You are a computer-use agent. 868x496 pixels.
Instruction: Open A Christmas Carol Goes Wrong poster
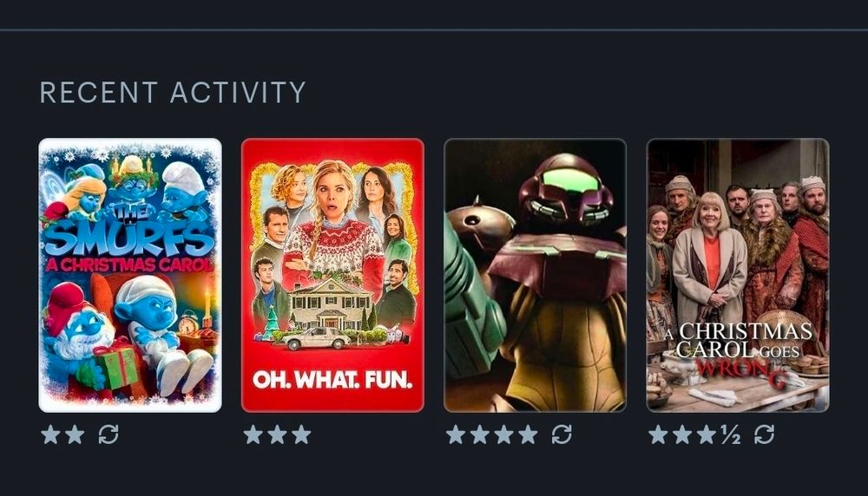pyautogui.click(x=738, y=275)
